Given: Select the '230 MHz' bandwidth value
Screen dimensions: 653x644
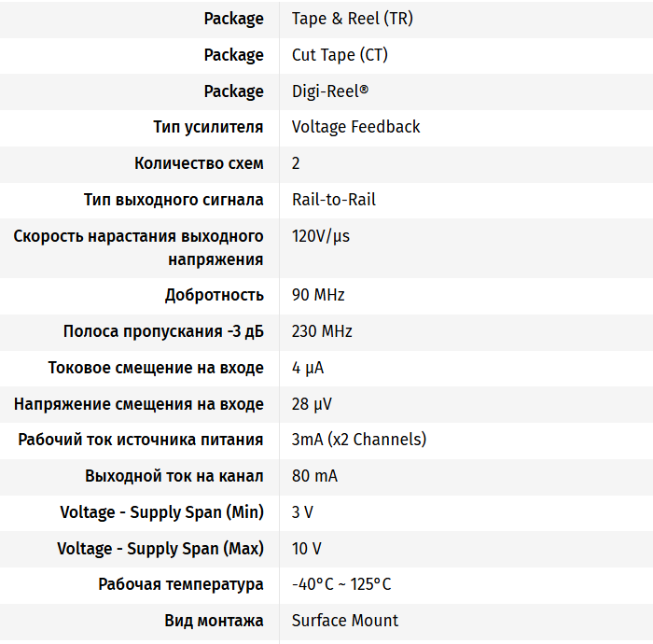Looking at the screenshot, I should tap(322, 331).
